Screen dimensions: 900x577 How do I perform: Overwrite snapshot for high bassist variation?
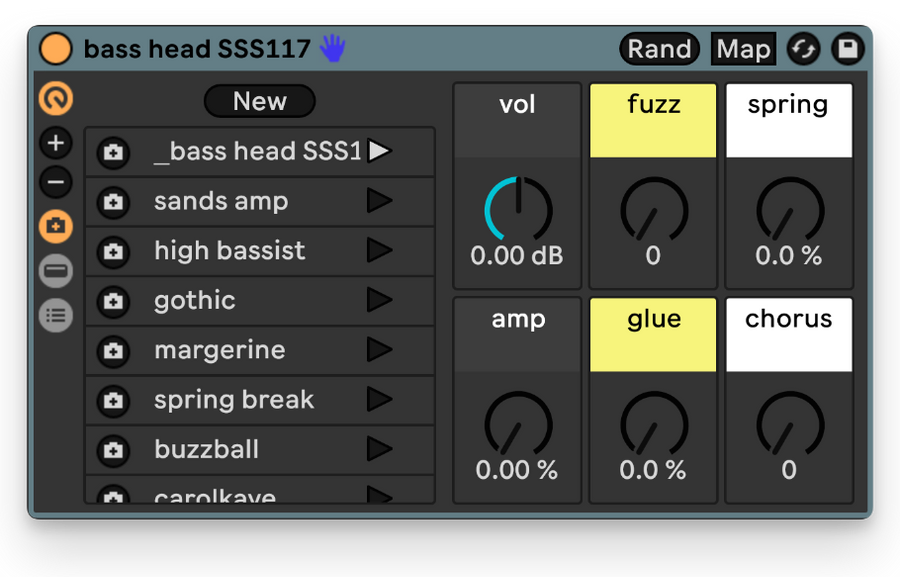tap(113, 251)
